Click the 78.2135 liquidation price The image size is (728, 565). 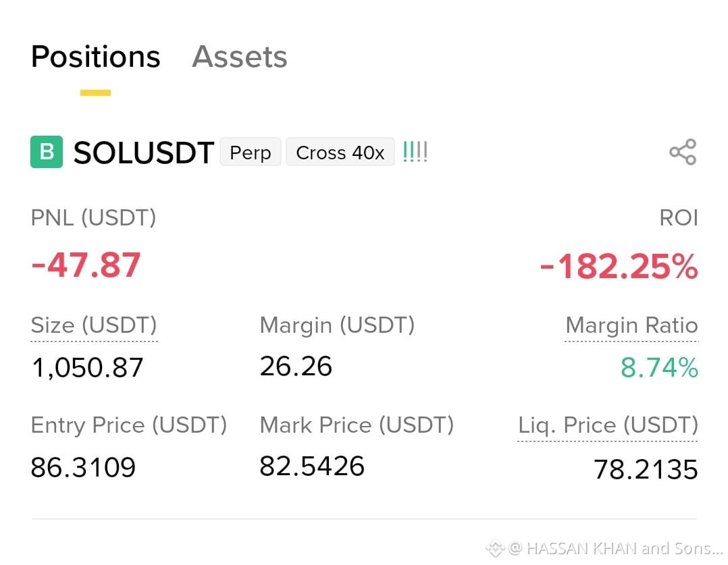[x=646, y=469]
